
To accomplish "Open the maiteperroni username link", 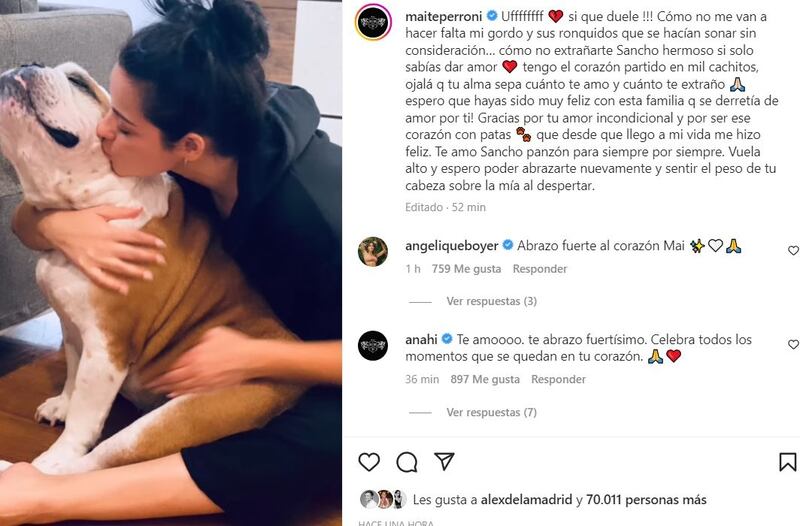I will [443, 17].
